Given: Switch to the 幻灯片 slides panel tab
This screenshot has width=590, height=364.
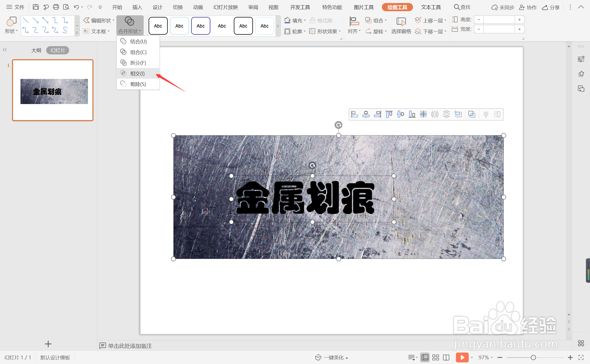Looking at the screenshot, I should [x=58, y=51].
